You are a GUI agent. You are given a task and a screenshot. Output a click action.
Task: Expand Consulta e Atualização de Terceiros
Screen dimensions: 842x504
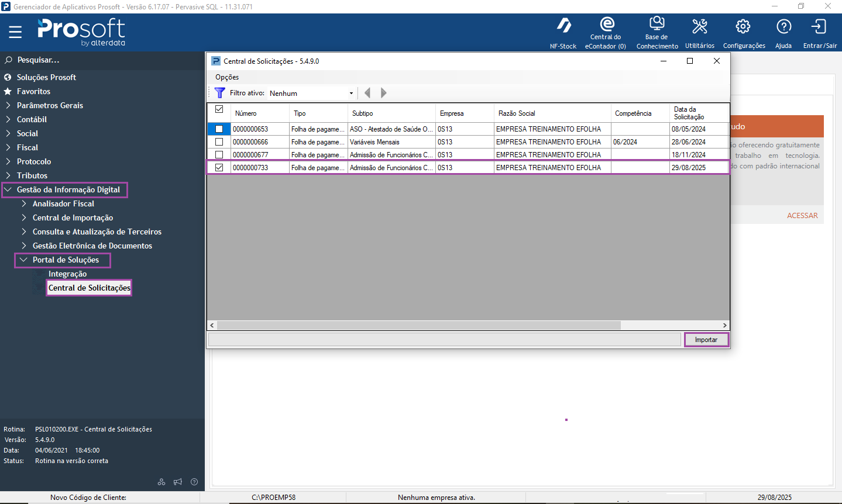coord(24,232)
